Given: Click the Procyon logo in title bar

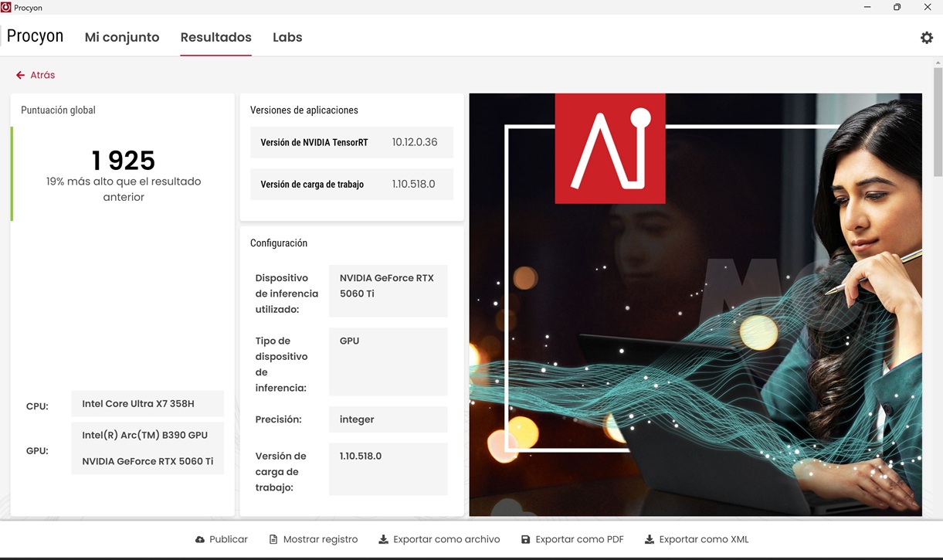Looking at the screenshot, I should pyautogui.click(x=6, y=7).
